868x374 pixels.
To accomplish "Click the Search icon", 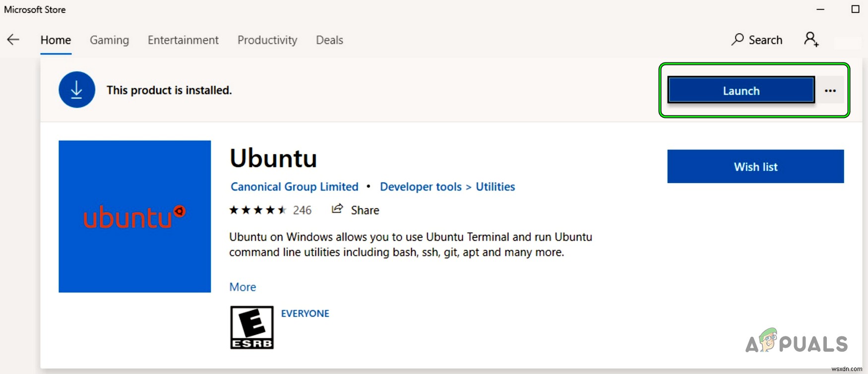I will click(739, 40).
